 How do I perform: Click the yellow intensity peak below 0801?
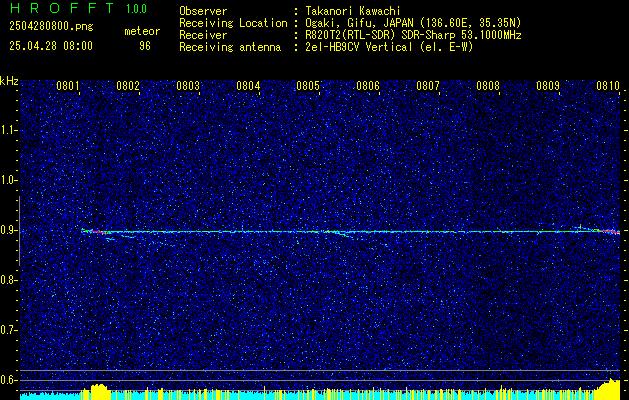coord(99,392)
